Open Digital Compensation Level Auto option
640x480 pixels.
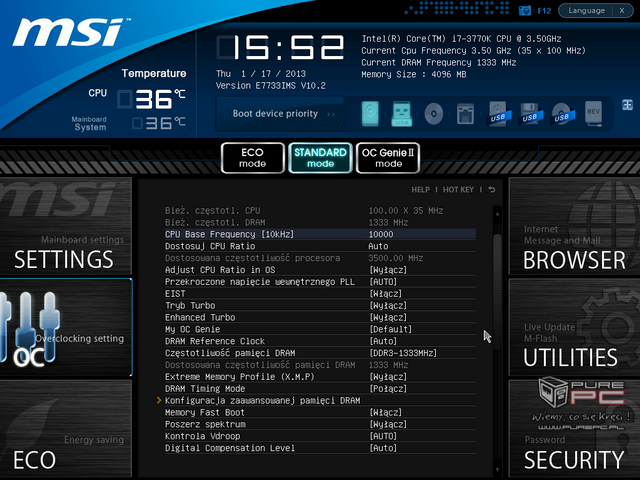click(x=383, y=448)
